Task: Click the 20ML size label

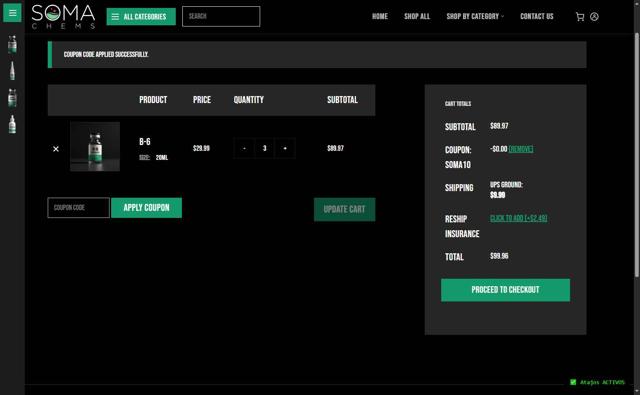Action: click(162, 158)
